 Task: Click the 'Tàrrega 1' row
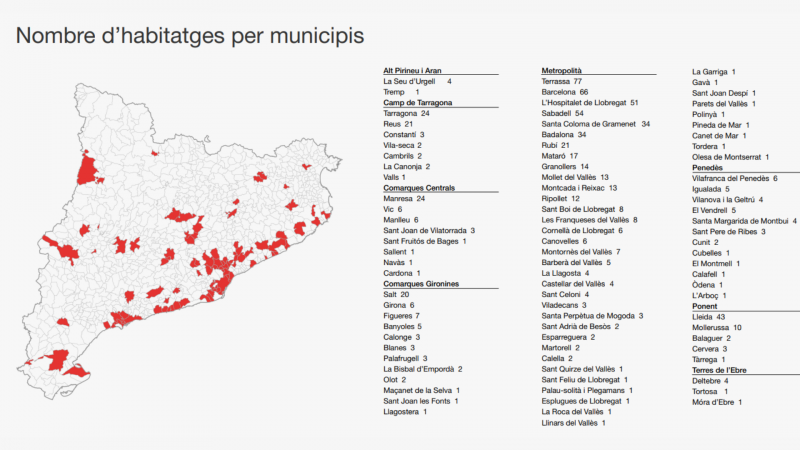709,360
